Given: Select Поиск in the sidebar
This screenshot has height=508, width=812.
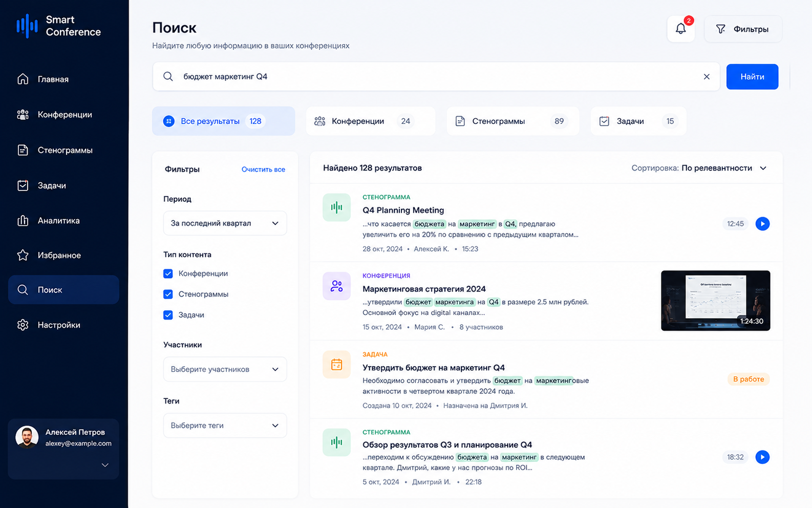Looking at the screenshot, I should tap(63, 290).
